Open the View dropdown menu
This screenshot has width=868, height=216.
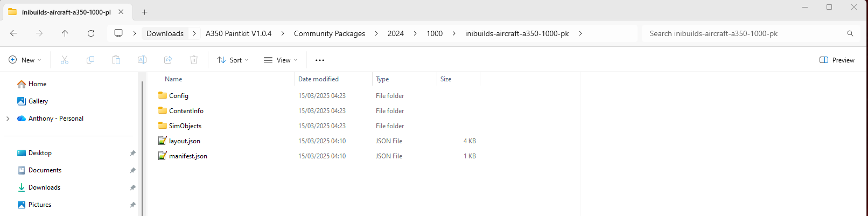pos(281,60)
